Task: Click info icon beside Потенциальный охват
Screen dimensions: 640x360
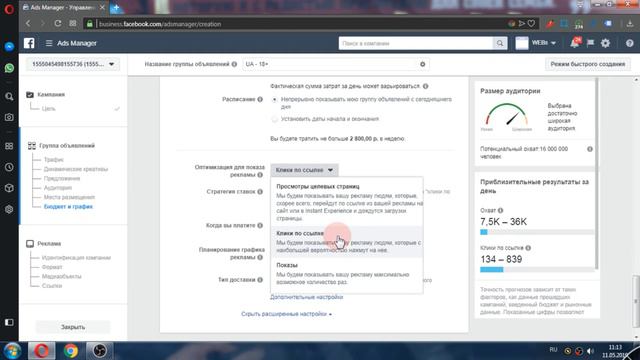Action: (590, 149)
